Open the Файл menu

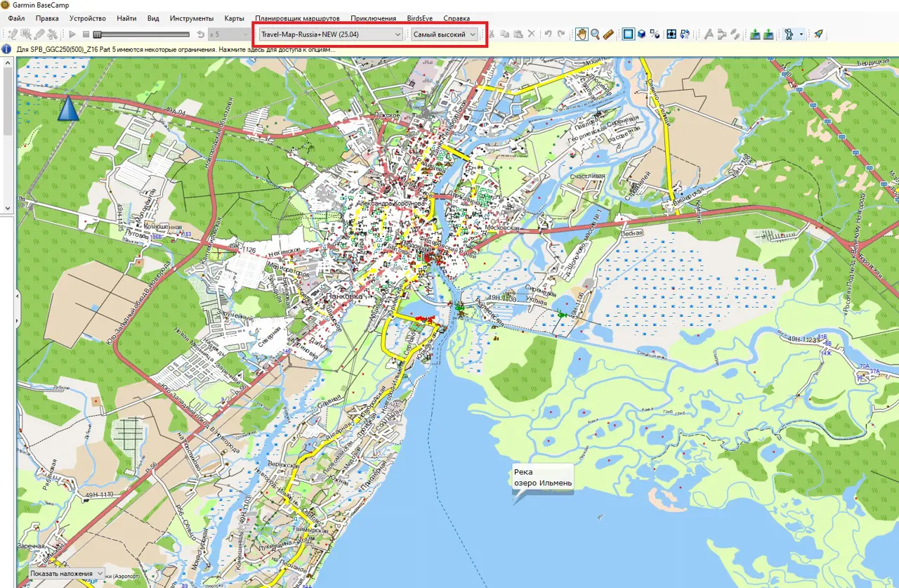coord(17,18)
